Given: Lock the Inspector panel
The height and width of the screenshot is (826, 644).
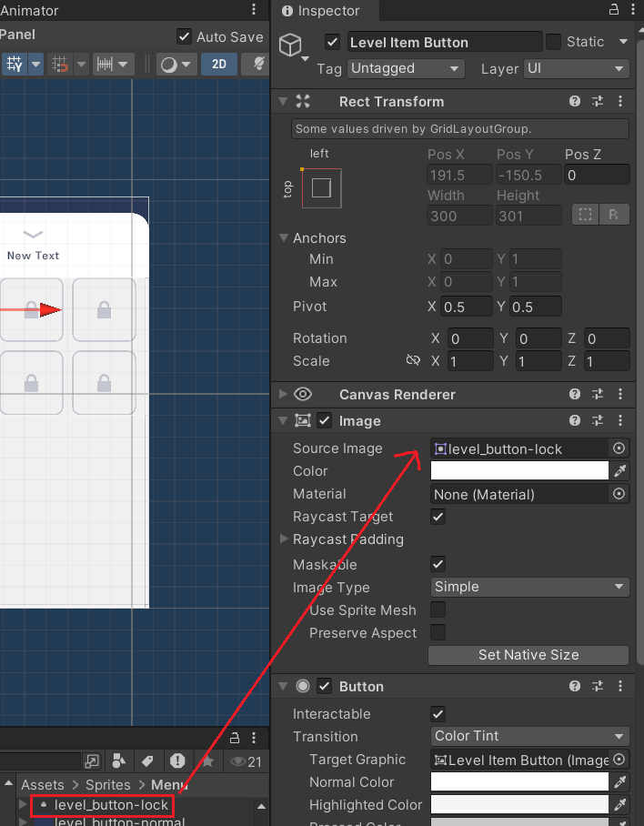Looking at the screenshot, I should [x=614, y=9].
